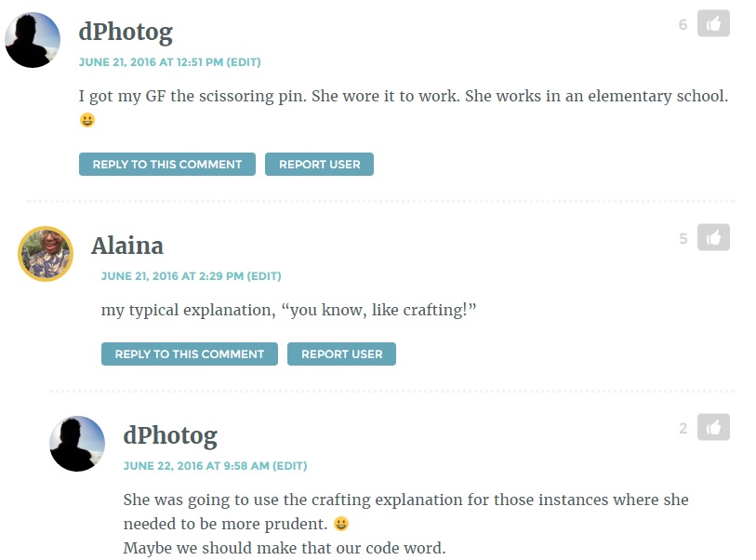
Task: Open Alaina's yellow-ringed profile avatar
Action: [x=46, y=254]
